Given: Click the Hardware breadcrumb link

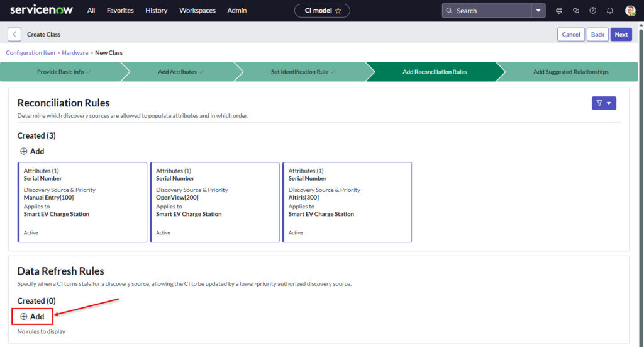Looking at the screenshot, I should click(75, 53).
